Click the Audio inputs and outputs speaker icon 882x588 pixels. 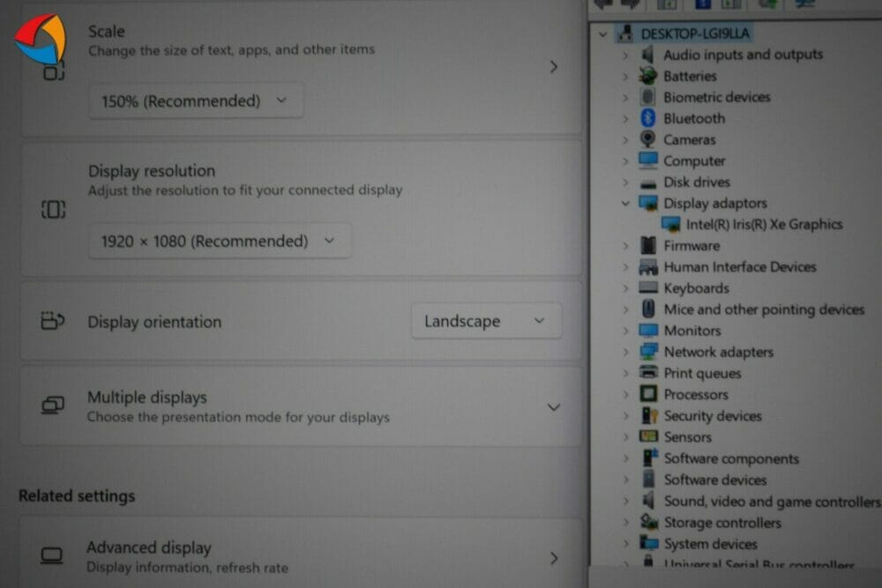click(x=648, y=55)
